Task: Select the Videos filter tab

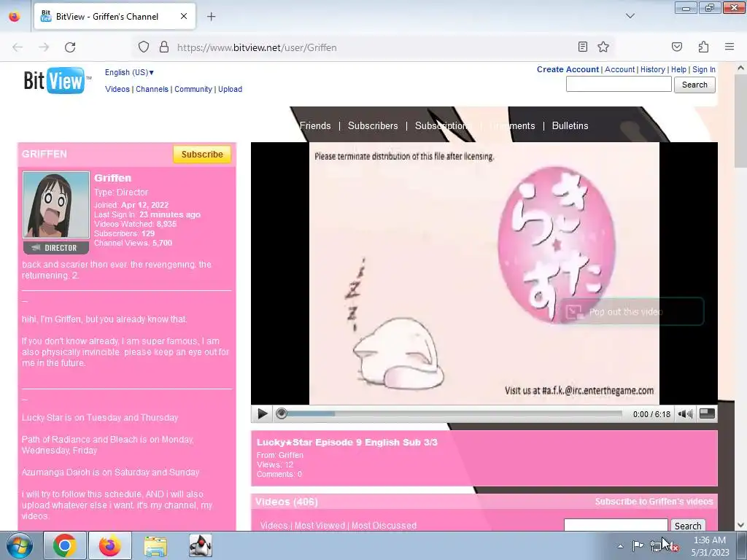Action: click(x=274, y=526)
